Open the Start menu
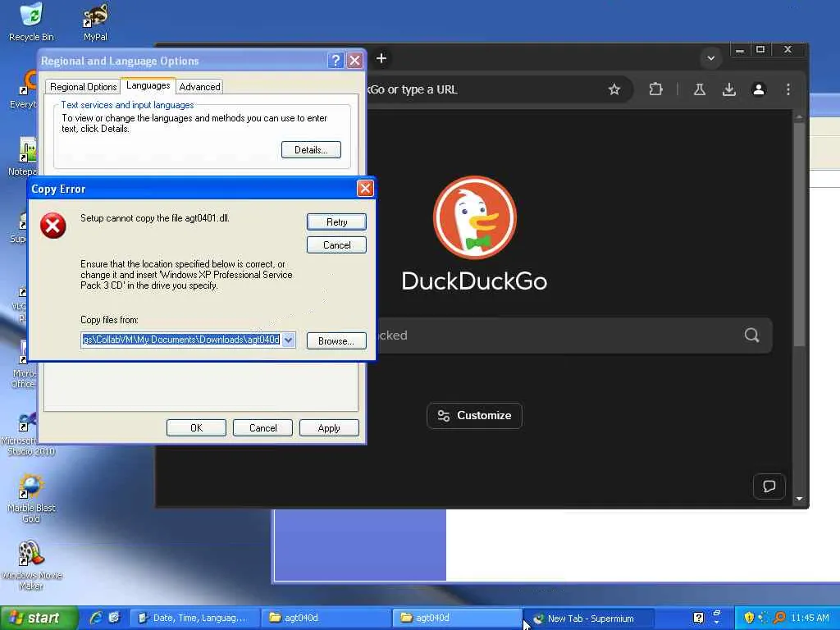Image resolution: width=840 pixels, height=630 pixels. click(39, 618)
